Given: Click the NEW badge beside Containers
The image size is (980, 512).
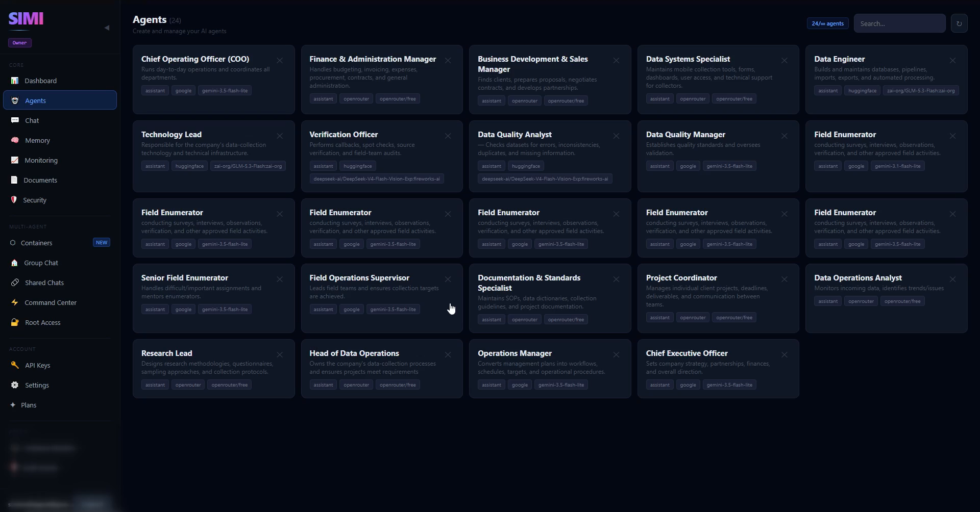Looking at the screenshot, I should pyautogui.click(x=102, y=243).
